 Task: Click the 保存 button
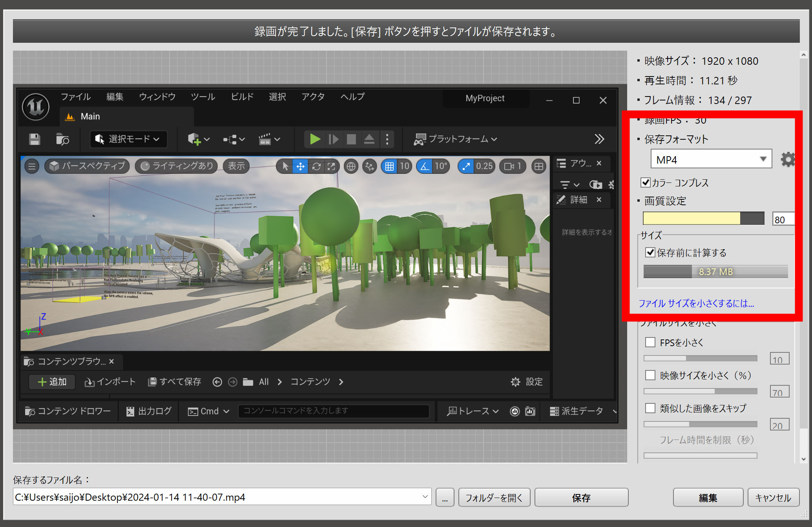[x=581, y=498]
